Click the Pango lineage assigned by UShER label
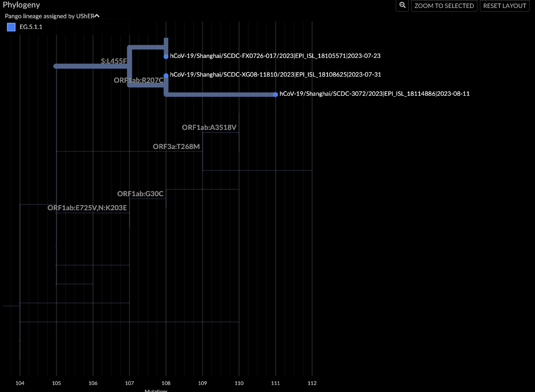Image resolution: width=535 pixels, height=392 pixels. pos(48,15)
